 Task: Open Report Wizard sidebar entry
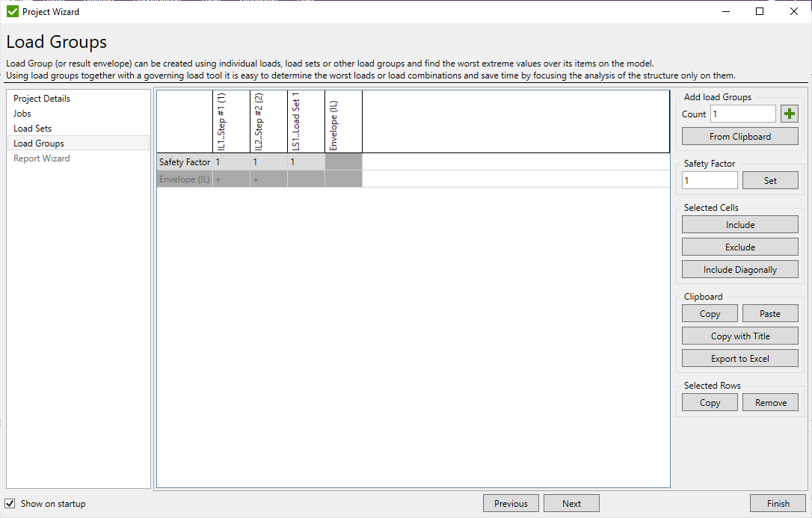[x=79, y=158]
